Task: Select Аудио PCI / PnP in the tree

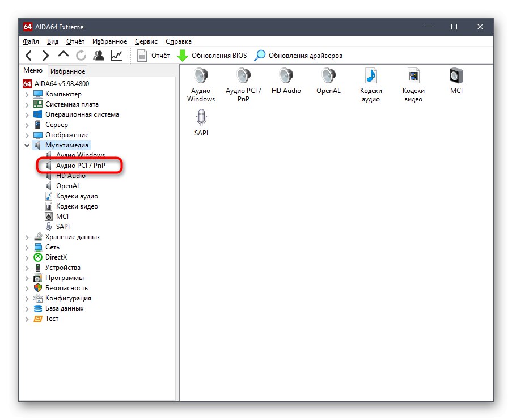Action: 75,166
